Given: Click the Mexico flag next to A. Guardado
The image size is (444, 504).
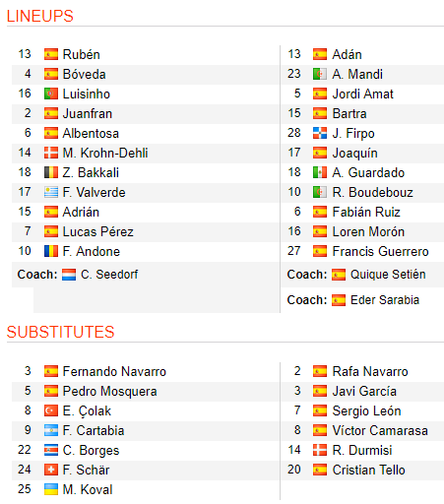Looking at the screenshot, I should click(320, 172).
